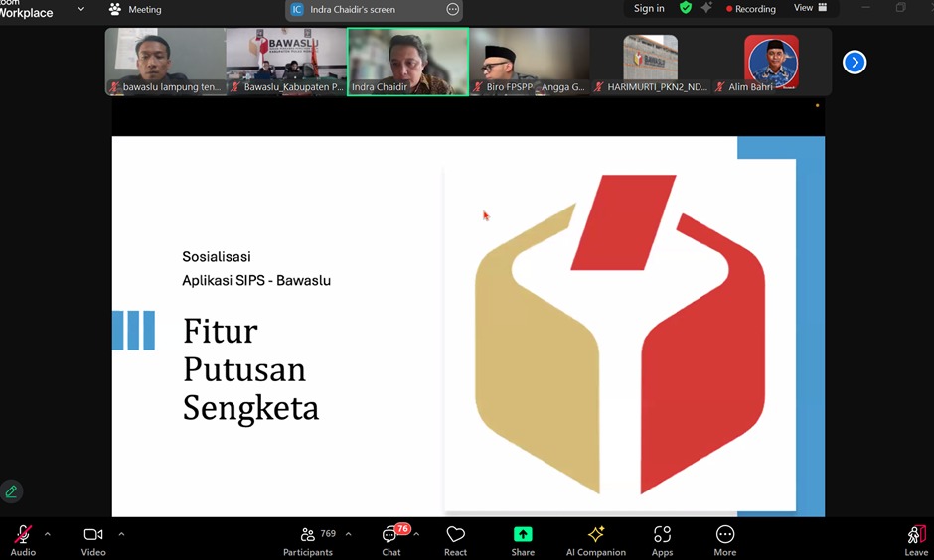Open the video options caret
Viewport: 934px width, 560px height.
point(121,534)
